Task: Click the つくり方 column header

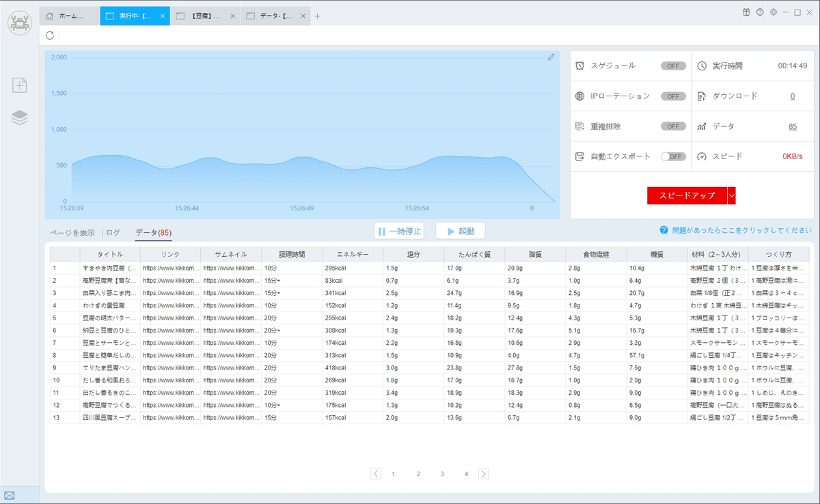Action: (x=778, y=254)
